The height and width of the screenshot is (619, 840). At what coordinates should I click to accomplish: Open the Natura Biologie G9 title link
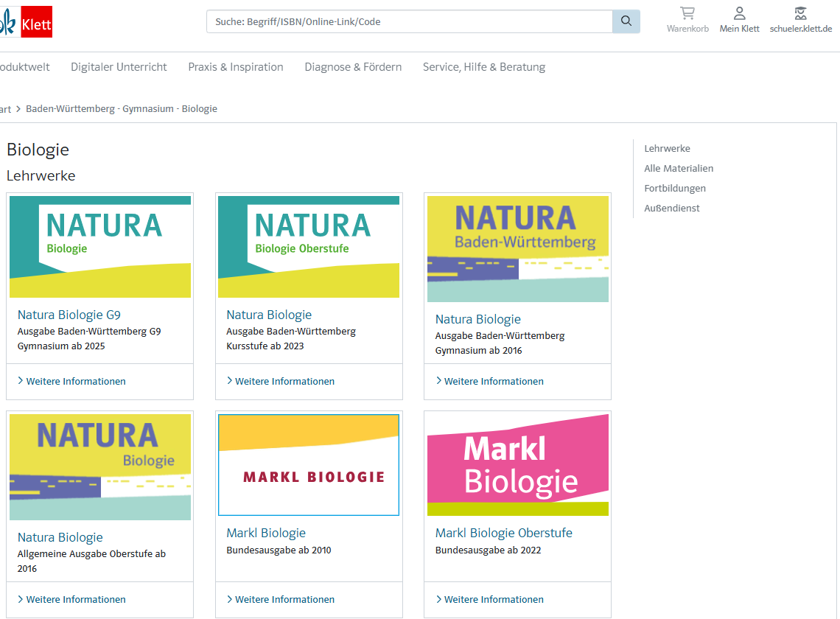click(69, 315)
